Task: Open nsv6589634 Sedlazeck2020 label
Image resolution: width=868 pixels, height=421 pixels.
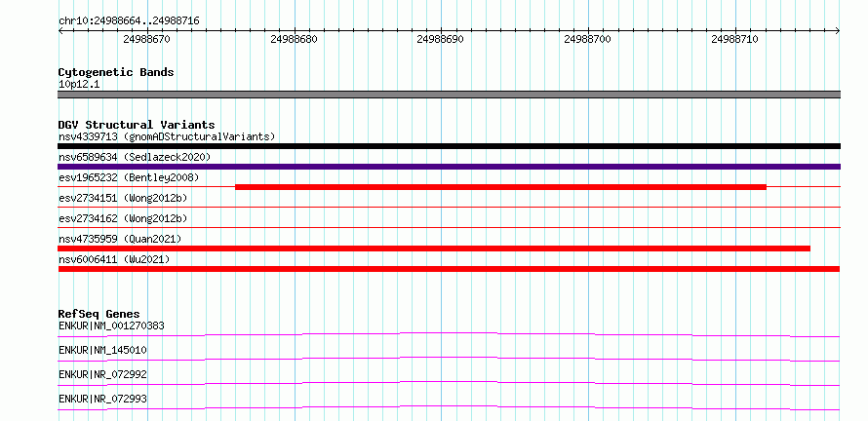Action: point(135,157)
